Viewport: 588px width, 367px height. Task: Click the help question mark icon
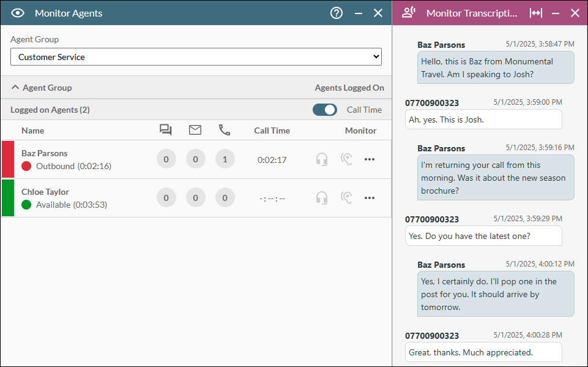(x=337, y=13)
